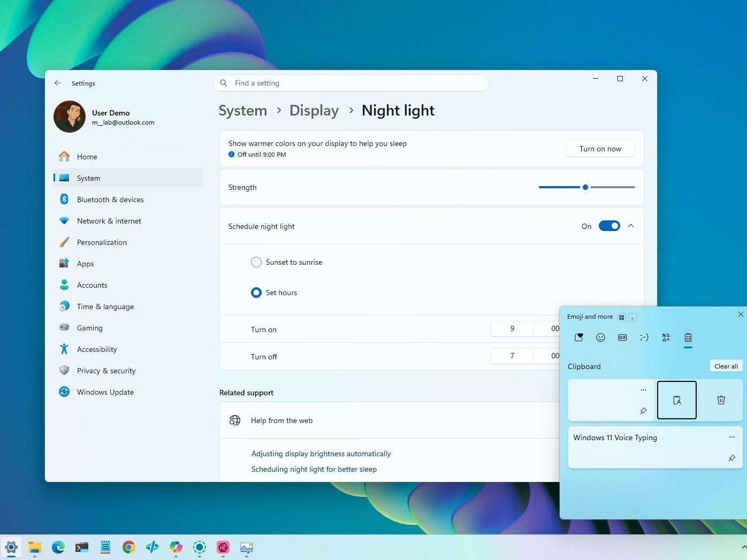This screenshot has height=560, width=747.
Task: Click the Turn on now button
Action: coord(600,149)
